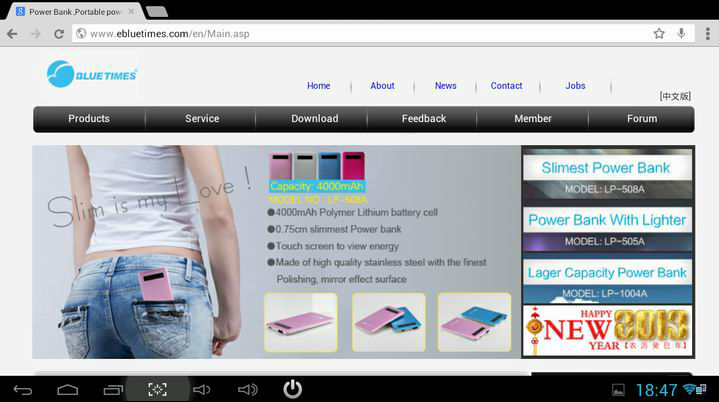Tap the screenshot capture icon
Screen dimensions: 719x402
[x=157, y=390]
